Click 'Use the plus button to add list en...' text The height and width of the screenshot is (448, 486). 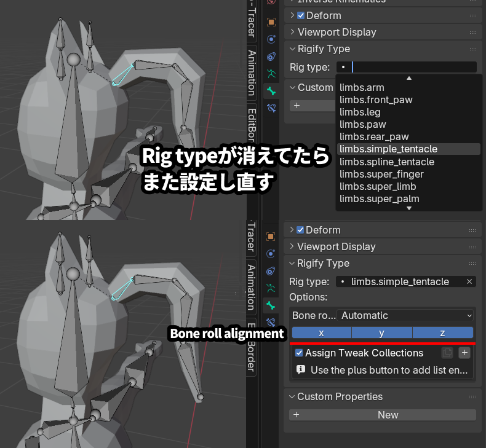[x=389, y=371]
